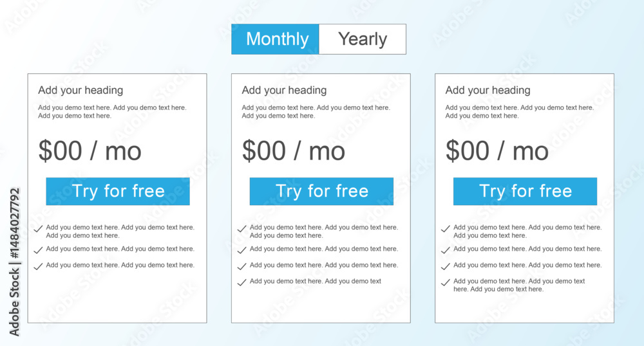
Task: Click the $00 / mo price in left card
Action: click(x=90, y=151)
